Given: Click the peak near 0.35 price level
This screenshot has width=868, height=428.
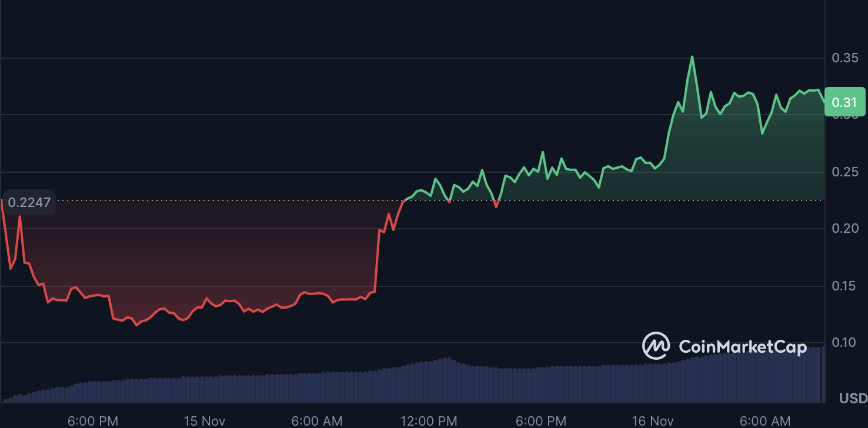Looking at the screenshot, I should coord(693,57).
